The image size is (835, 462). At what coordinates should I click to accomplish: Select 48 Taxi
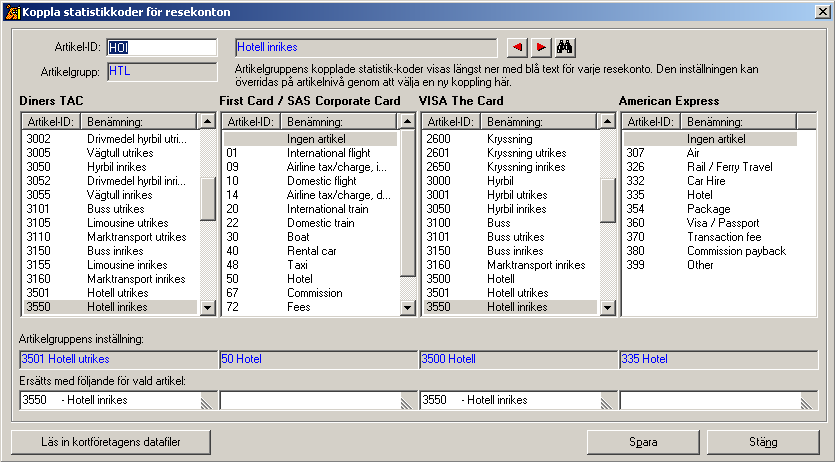[310, 265]
